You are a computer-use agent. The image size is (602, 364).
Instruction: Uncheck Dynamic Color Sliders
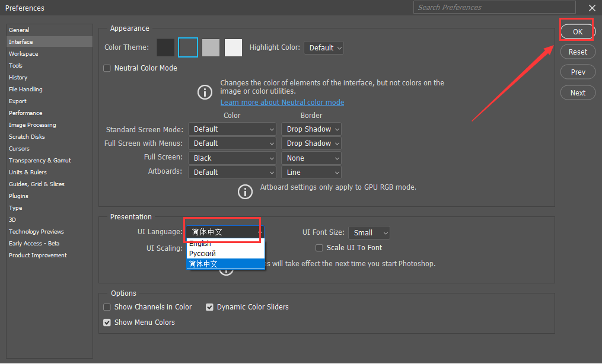click(x=209, y=307)
